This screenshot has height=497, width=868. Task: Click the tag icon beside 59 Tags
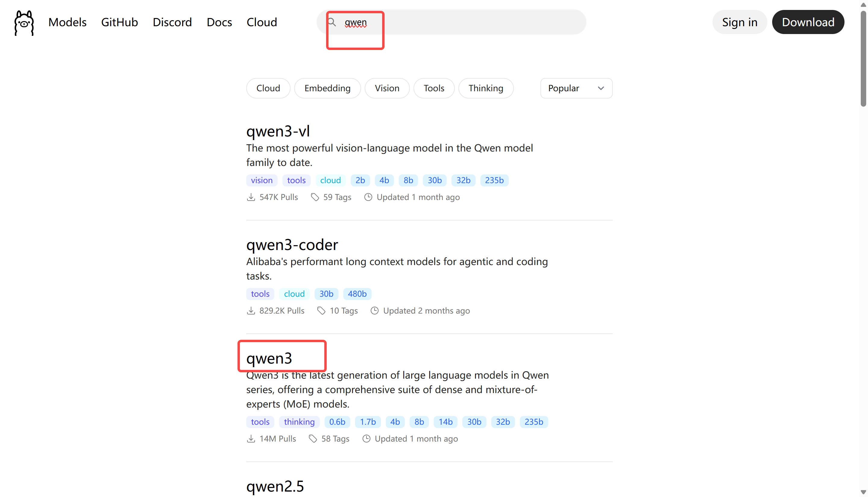click(314, 197)
